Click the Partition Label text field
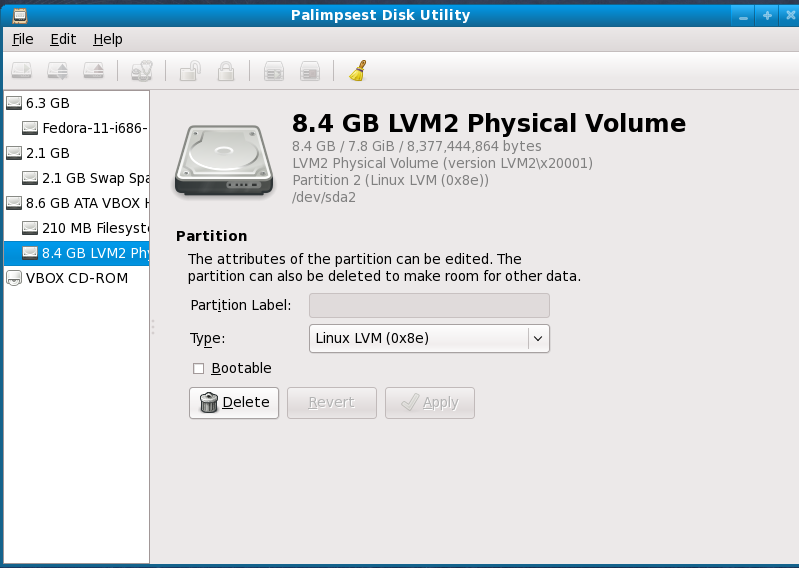799x568 pixels. pyautogui.click(x=429, y=306)
